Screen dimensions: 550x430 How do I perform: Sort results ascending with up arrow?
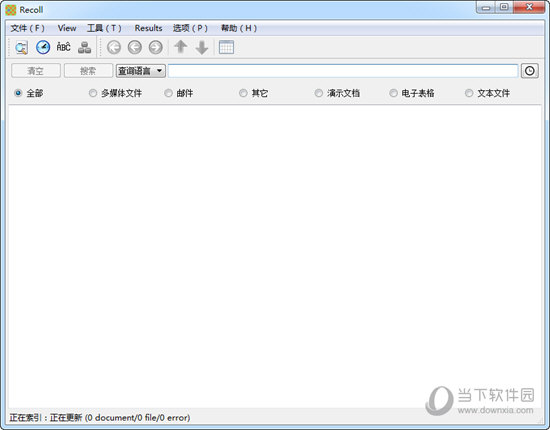tap(181, 47)
